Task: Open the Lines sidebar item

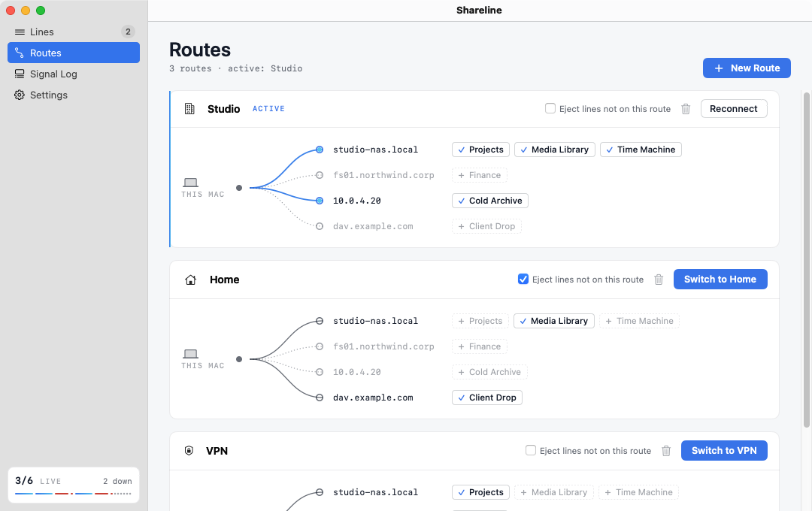Action: (74, 32)
